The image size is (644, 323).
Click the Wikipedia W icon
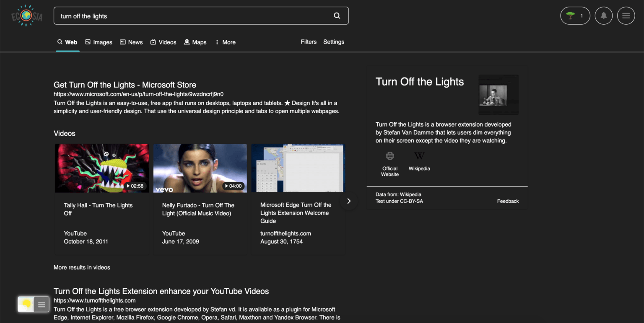(419, 156)
